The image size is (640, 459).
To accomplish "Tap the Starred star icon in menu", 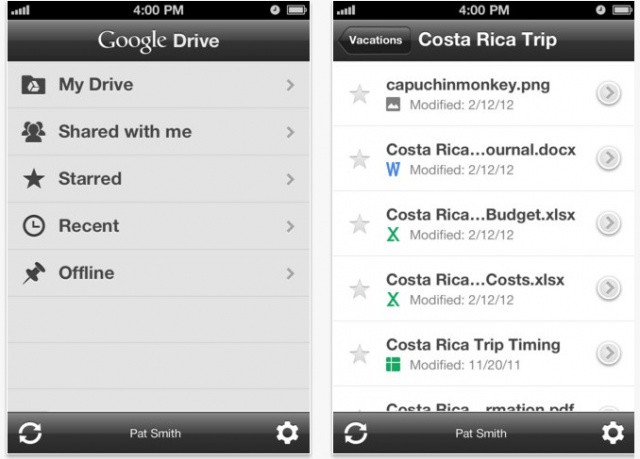I will (33, 179).
